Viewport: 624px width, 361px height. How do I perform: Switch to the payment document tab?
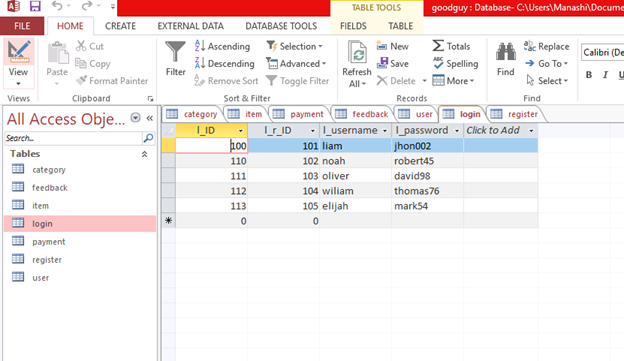click(x=299, y=114)
